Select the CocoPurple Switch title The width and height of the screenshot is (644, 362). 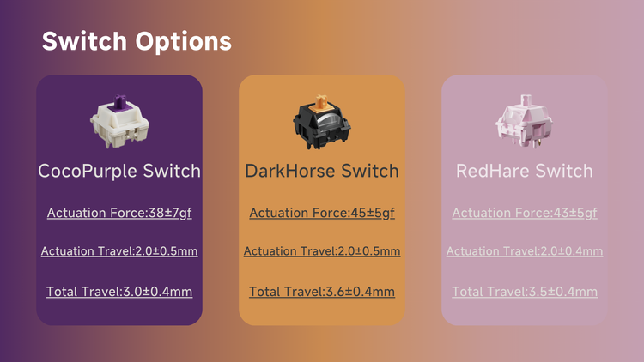119,171
